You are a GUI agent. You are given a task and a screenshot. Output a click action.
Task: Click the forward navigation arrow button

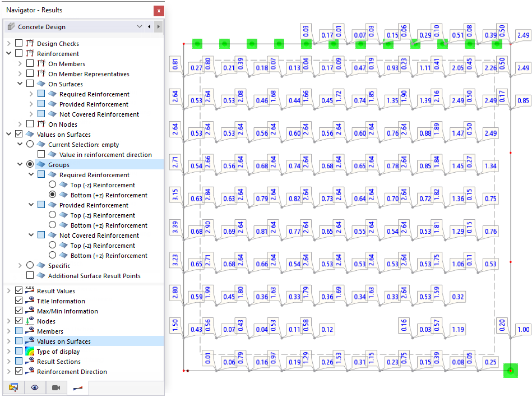point(159,26)
